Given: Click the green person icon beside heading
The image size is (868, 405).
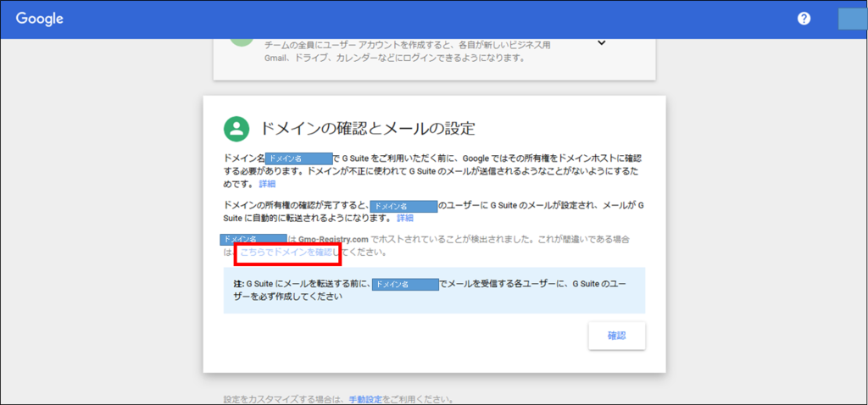Looking at the screenshot, I should [236, 128].
